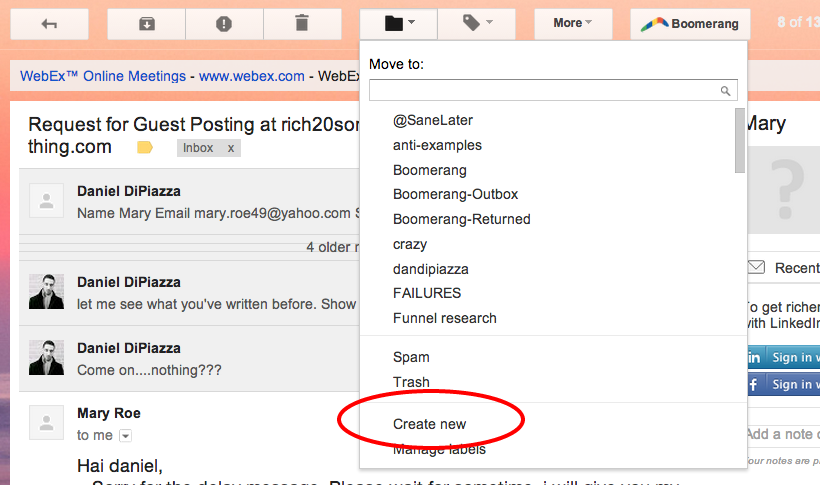The height and width of the screenshot is (485, 820).
Task: Remove the Inbox label with x
Action: click(231, 148)
